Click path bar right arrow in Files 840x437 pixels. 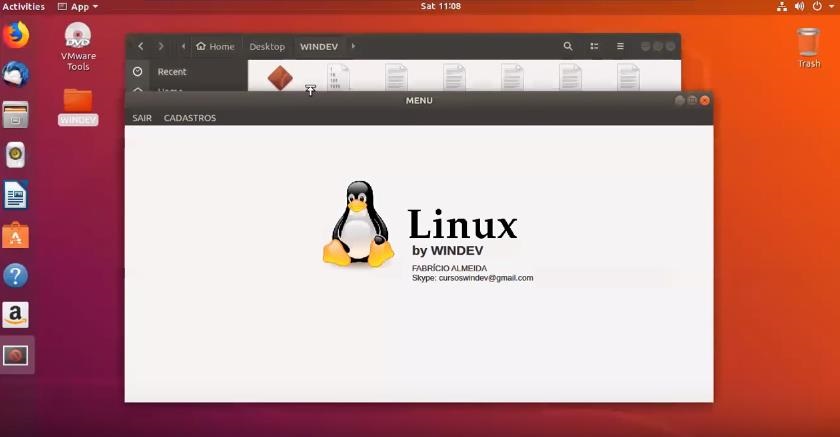[353, 46]
